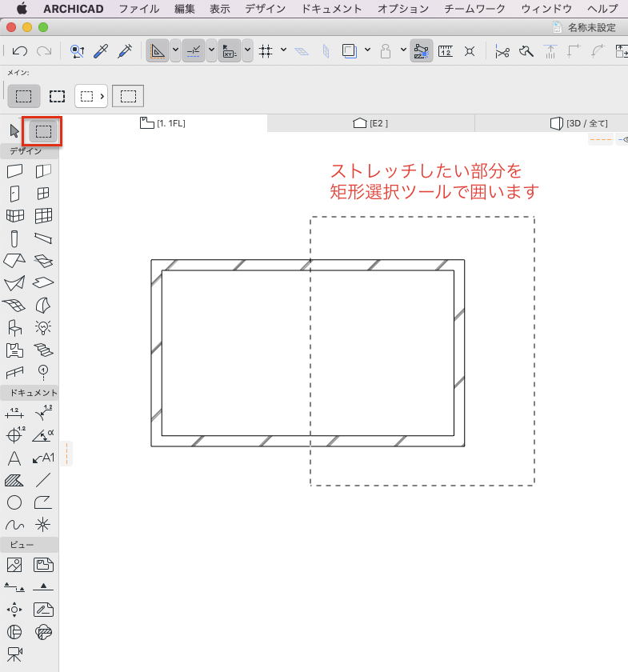Switch to the [1. 1FL] tab
Screen dimensions: 628x672
163,123
